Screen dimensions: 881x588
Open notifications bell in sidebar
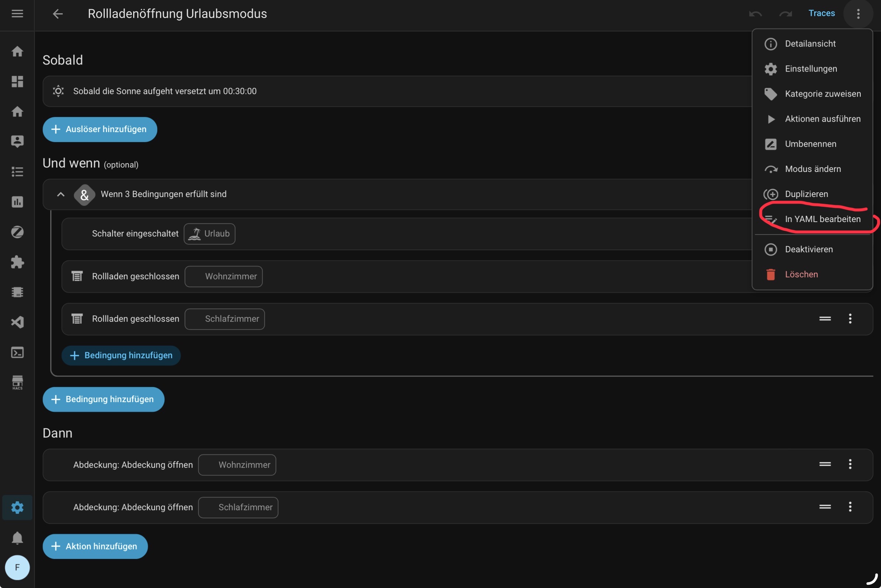click(17, 538)
